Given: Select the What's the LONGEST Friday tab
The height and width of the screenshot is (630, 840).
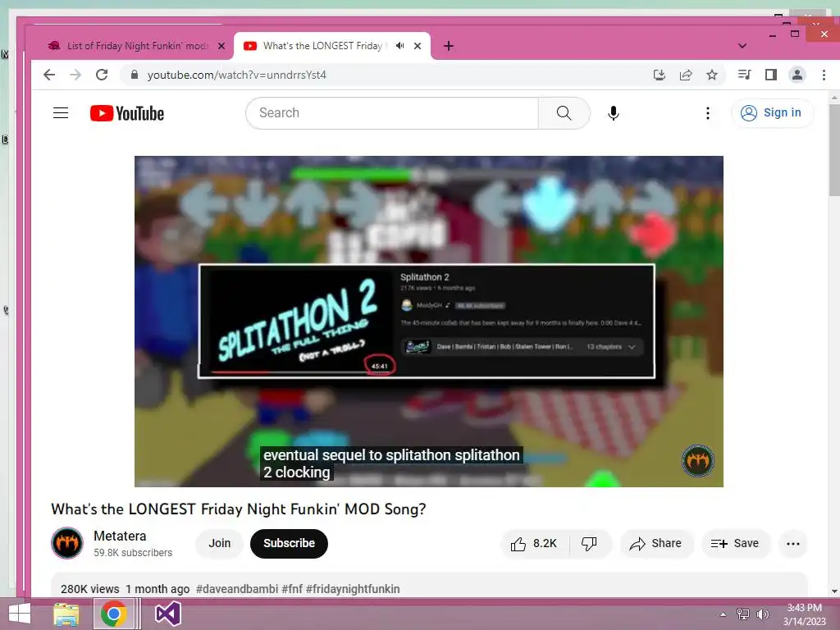Looking at the screenshot, I should 322,46.
